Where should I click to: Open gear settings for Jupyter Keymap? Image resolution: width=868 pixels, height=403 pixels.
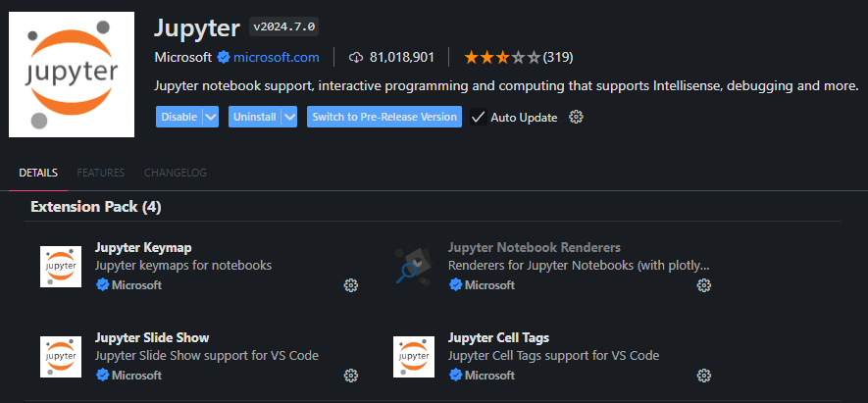[x=351, y=285]
